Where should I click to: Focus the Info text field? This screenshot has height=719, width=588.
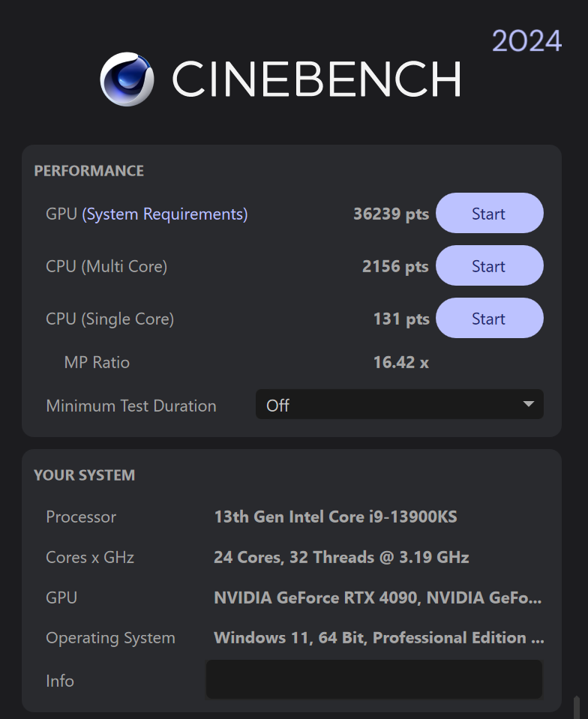coord(373,680)
